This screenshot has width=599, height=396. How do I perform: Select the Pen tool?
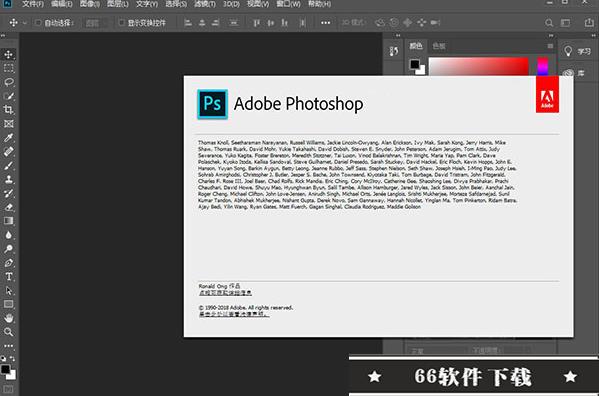click(x=8, y=263)
